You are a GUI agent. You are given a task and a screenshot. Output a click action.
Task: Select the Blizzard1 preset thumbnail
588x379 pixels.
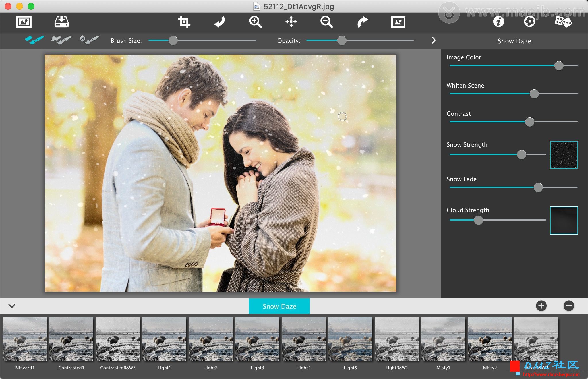(25, 339)
